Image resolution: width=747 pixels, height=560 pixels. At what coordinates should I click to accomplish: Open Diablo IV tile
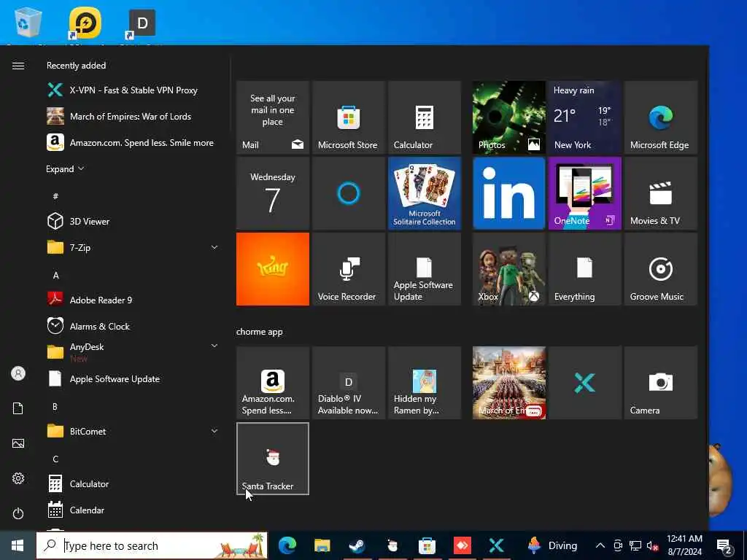tap(348, 383)
